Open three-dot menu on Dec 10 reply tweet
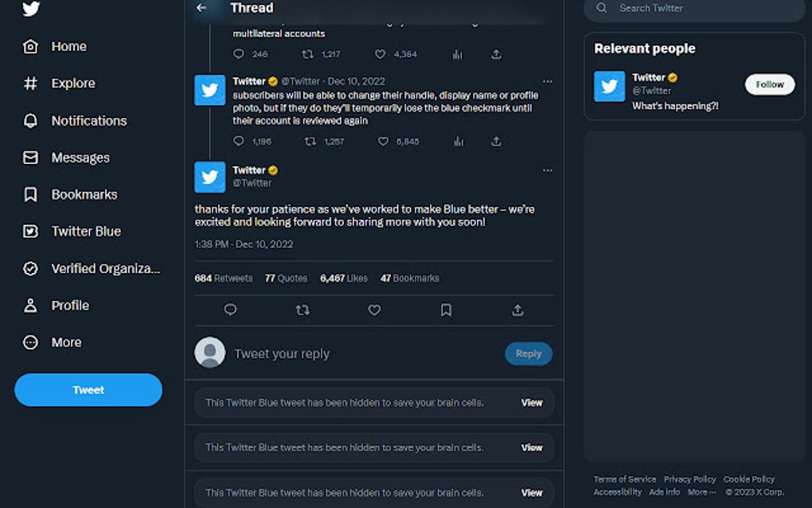This screenshot has height=508, width=812. tap(547, 81)
